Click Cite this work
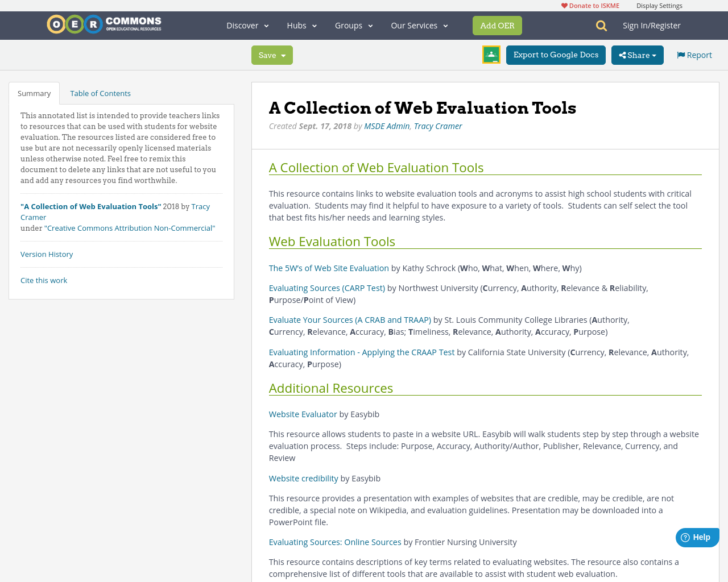728x582 pixels. click(44, 280)
